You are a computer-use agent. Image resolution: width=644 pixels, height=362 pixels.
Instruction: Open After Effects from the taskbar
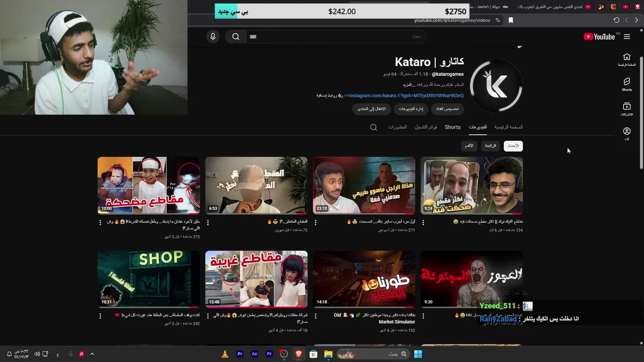tap(255, 354)
